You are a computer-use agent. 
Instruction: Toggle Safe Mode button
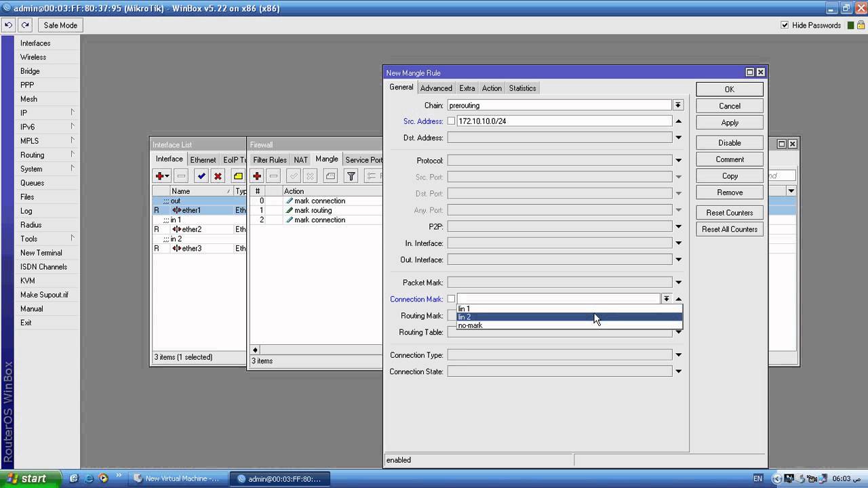coord(60,25)
